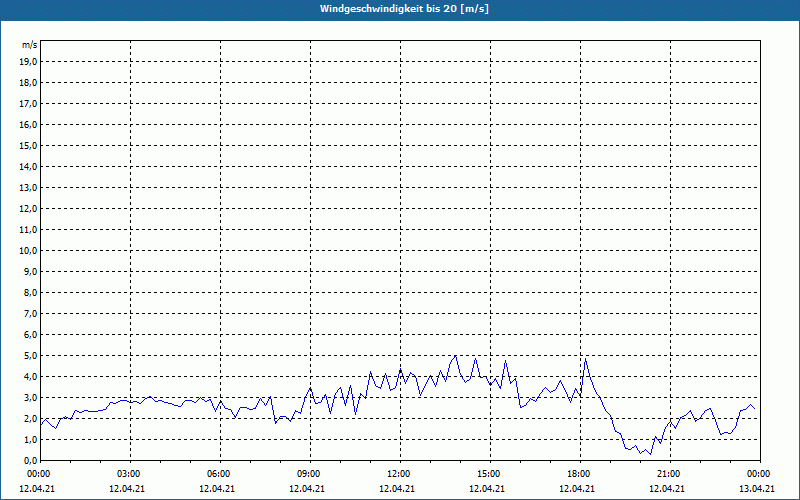This screenshot has width=800, height=500.
Task: Click the 0,0 y-axis label
Action: [x=31, y=461]
